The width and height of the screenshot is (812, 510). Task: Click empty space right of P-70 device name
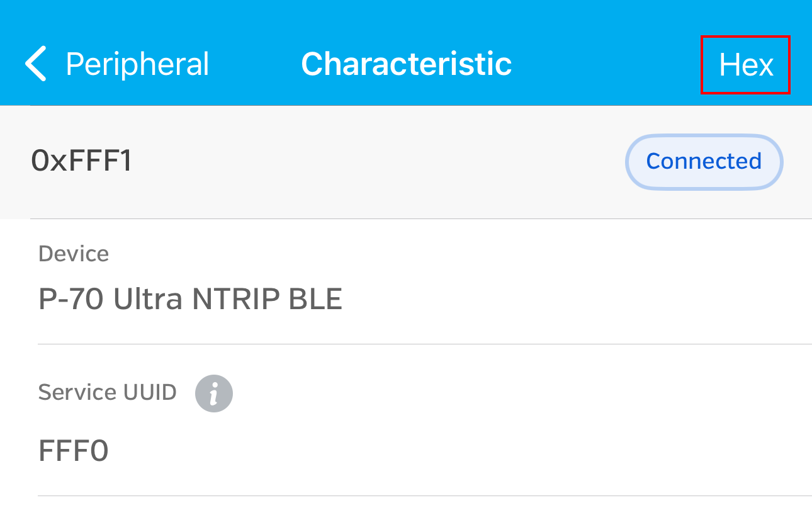pyautogui.click(x=567, y=299)
